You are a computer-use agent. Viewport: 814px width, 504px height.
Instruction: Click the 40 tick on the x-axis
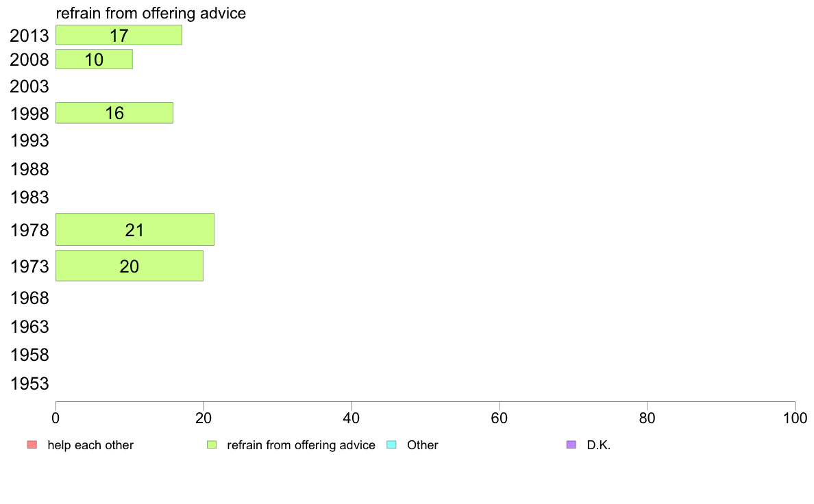(351, 418)
